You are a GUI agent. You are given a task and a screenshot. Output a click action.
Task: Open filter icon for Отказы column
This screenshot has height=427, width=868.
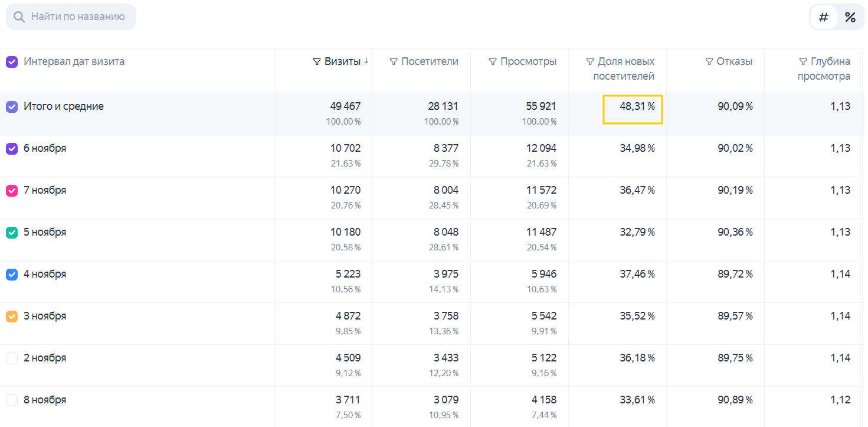coord(709,61)
